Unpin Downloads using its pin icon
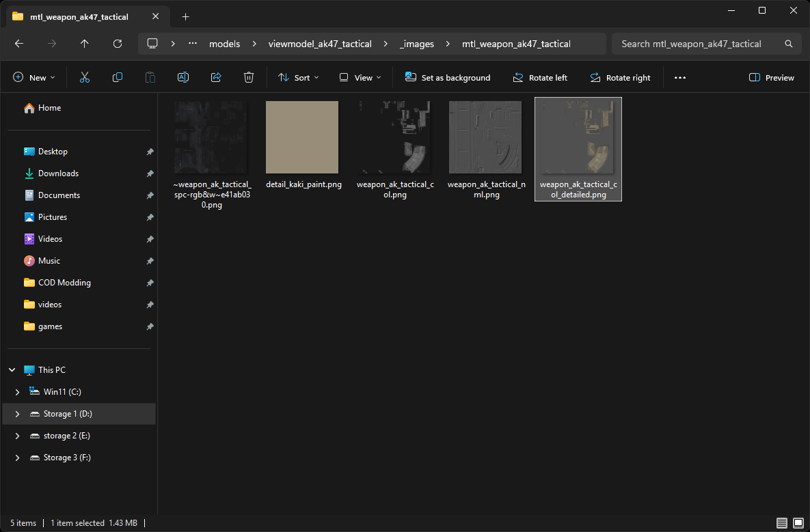Viewport: 810px width, 532px height. point(150,173)
